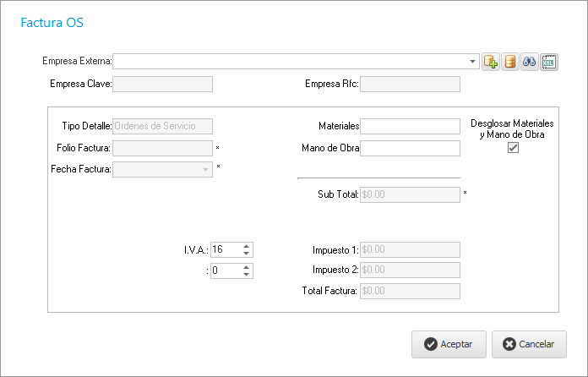Click the Empresa Clave field

[162, 84]
